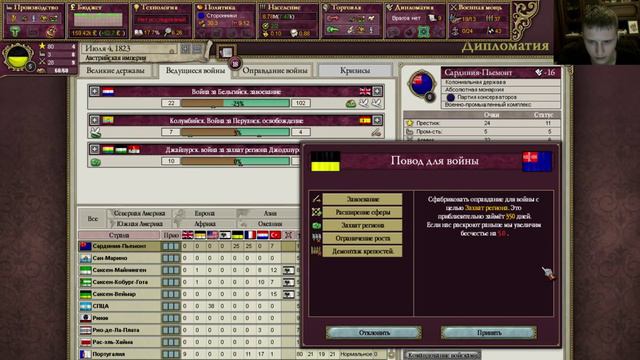640x360 pixels.
Task: Open the message log icon beside the date
Action: pos(226,52)
